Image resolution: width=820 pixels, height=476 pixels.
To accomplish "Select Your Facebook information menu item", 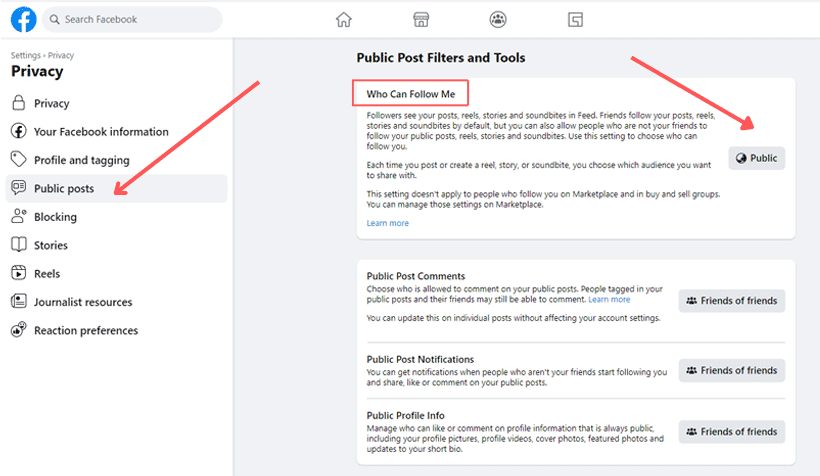I will (101, 132).
